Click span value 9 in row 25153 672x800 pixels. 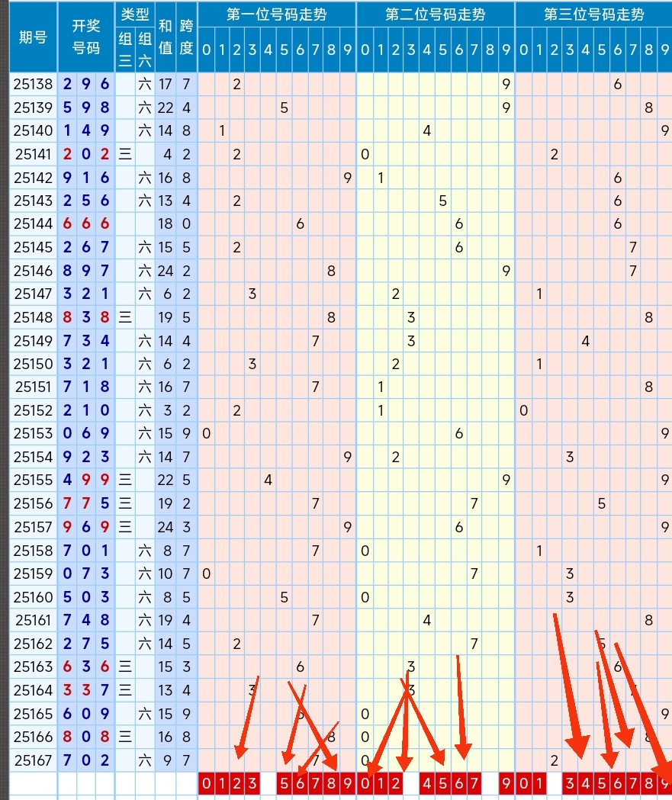(186, 434)
